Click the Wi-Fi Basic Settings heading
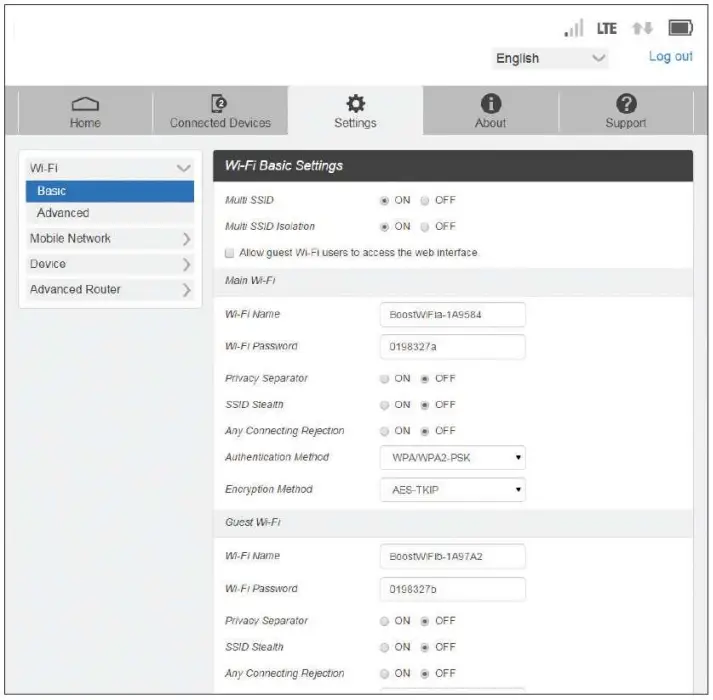The image size is (713, 700). [x=284, y=166]
